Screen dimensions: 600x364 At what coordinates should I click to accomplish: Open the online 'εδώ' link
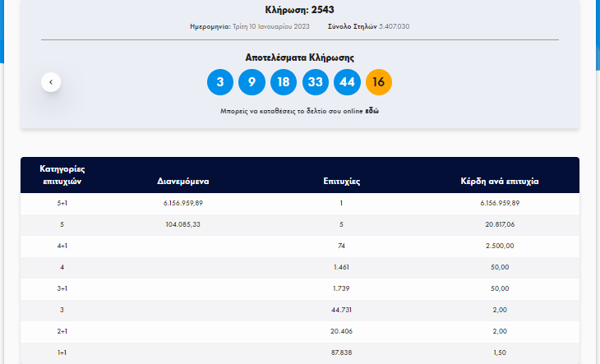click(372, 110)
